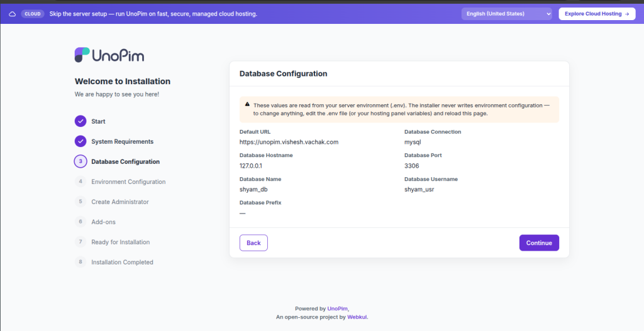Screen dimensions: 644x331
Task: Click 'We are happy to see you here!' text
Action: click(x=116, y=94)
